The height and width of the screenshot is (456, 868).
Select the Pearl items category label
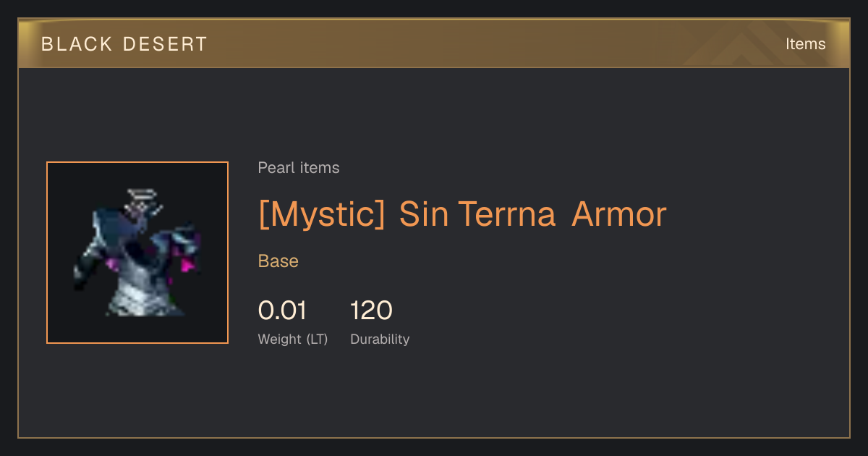pos(299,168)
